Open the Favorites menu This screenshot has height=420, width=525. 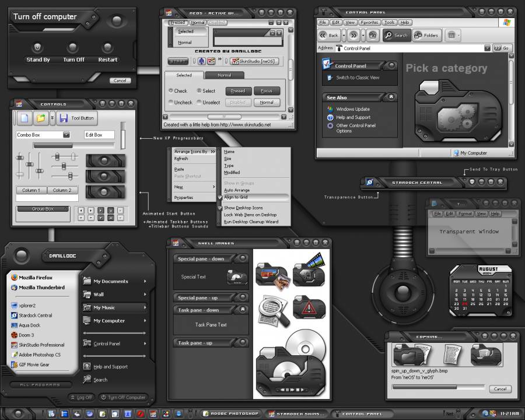click(x=369, y=22)
